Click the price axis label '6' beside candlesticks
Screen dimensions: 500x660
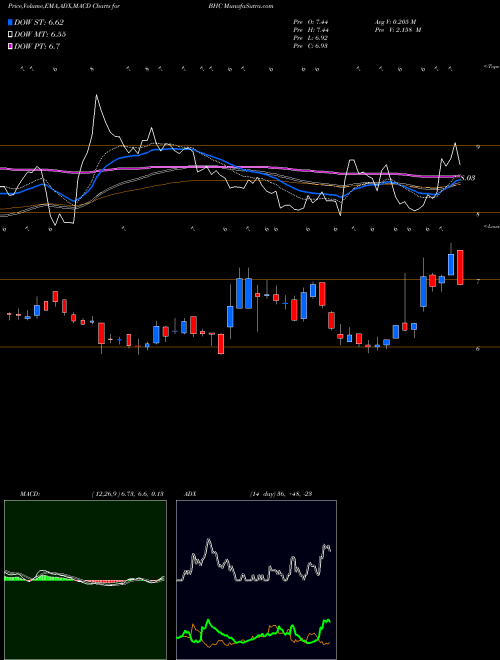(x=478, y=349)
